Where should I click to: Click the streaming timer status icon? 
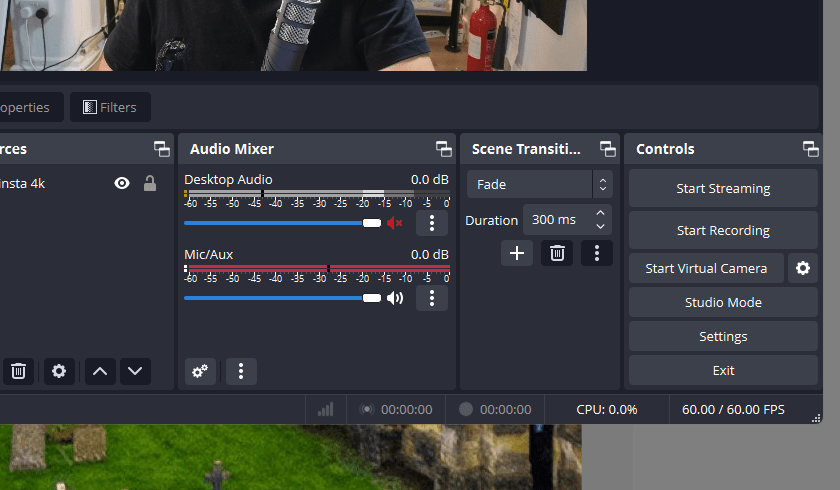click(366, 410)
